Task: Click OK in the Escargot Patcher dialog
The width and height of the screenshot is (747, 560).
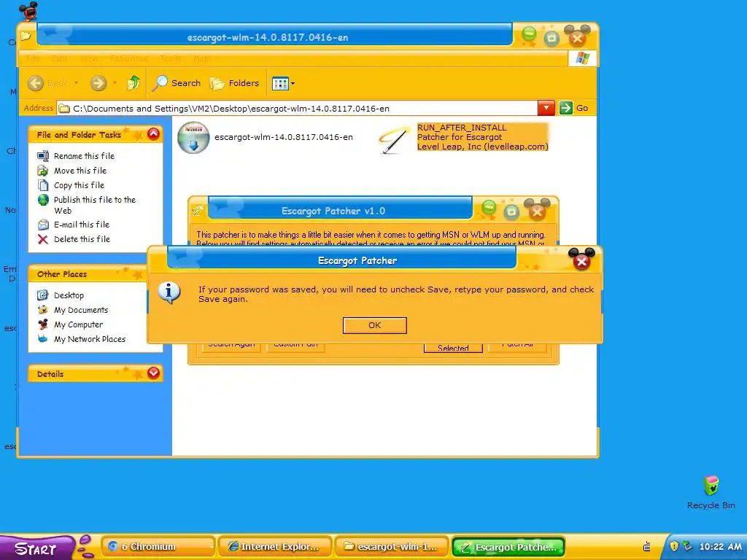Action: (x=374, y=325)
